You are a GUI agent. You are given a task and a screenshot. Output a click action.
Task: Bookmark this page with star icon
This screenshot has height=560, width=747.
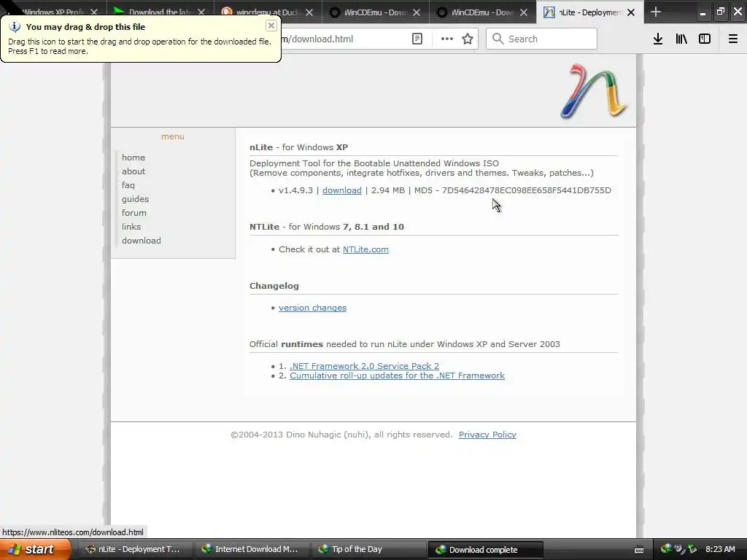click(x=468, y=39)
